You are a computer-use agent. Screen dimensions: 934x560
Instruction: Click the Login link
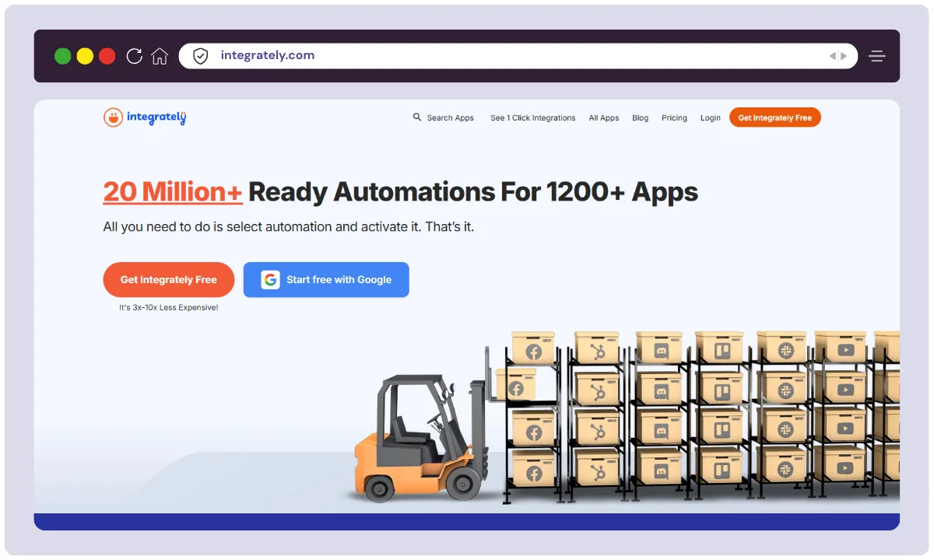click(x=710, y=118)
